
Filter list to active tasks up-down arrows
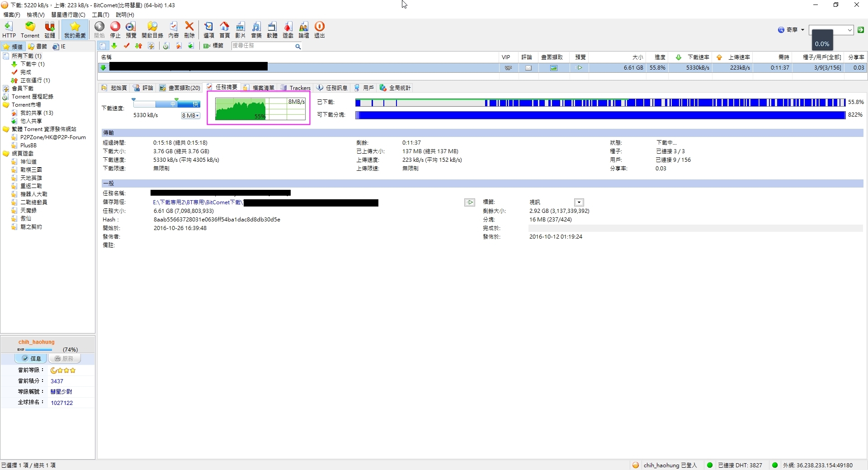coord(139,46)
